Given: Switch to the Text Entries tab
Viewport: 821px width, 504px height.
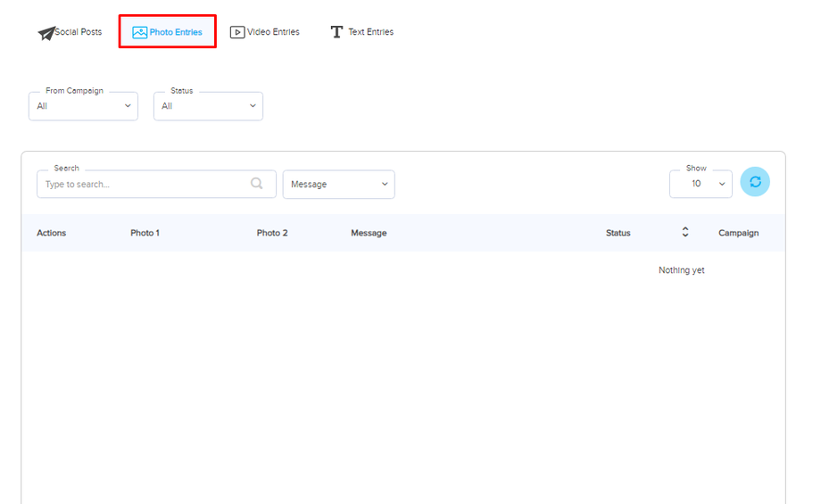Looking at the screenshot, I should [361, 32].
